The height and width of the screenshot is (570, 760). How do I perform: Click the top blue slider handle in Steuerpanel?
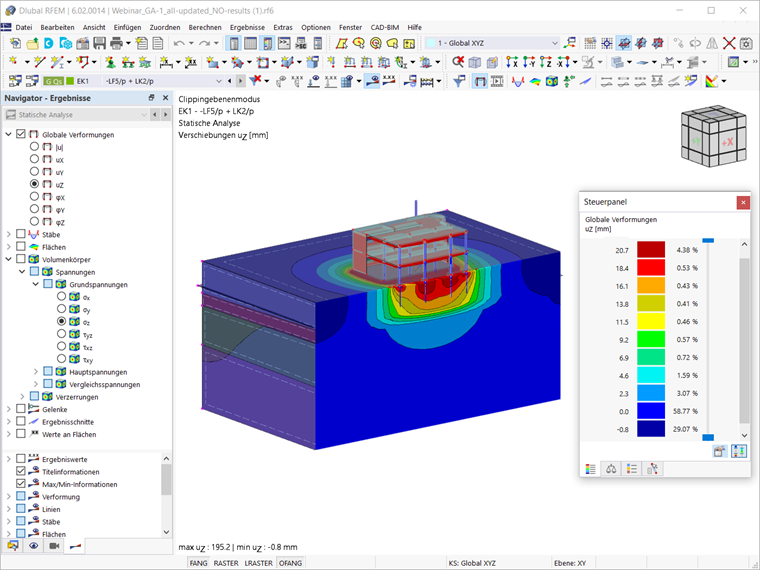(708, 240)
